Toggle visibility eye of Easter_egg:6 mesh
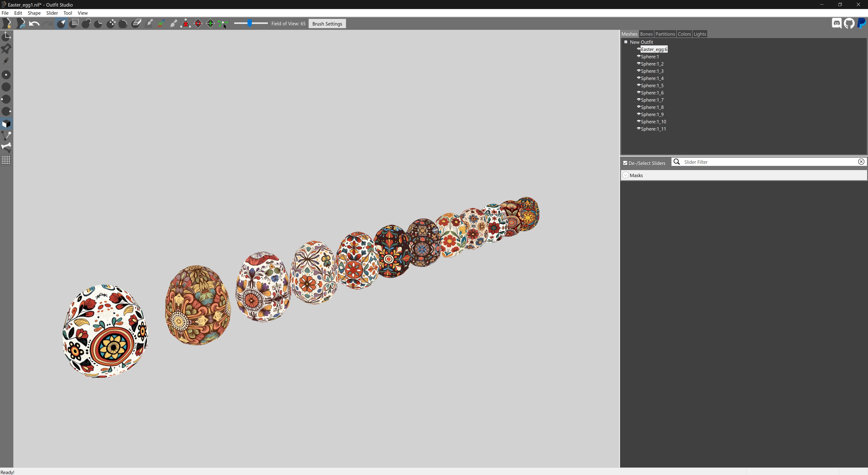Screen dimensions: 868x475 tap(638, 49)
